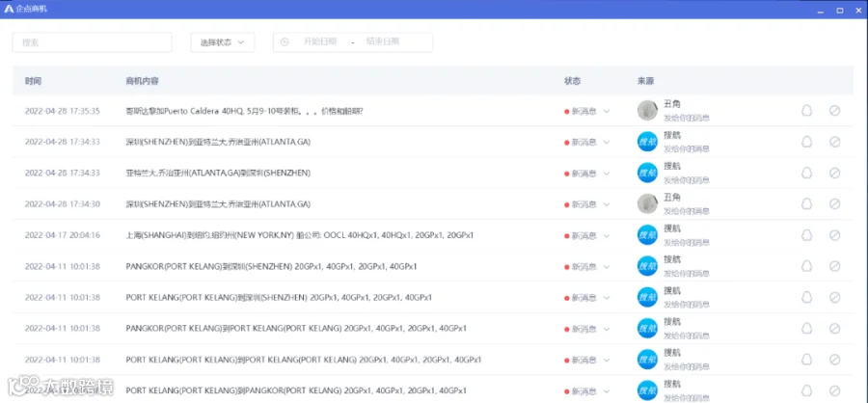Click the bell icon in the 17:34:33 SHENZHEN到亚特兰大 row

click(806, 142)
